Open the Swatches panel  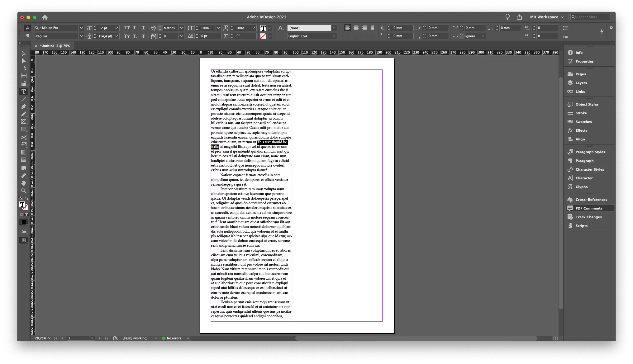point(583,122)
